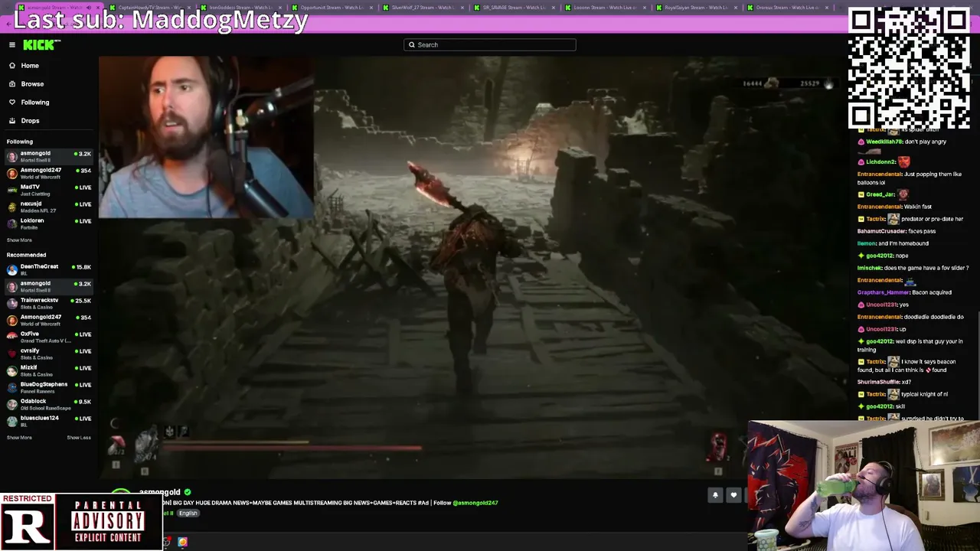Open DeenTheGreat IRL recommended channel
Screen dimensions: 980x551
(49, 269)
